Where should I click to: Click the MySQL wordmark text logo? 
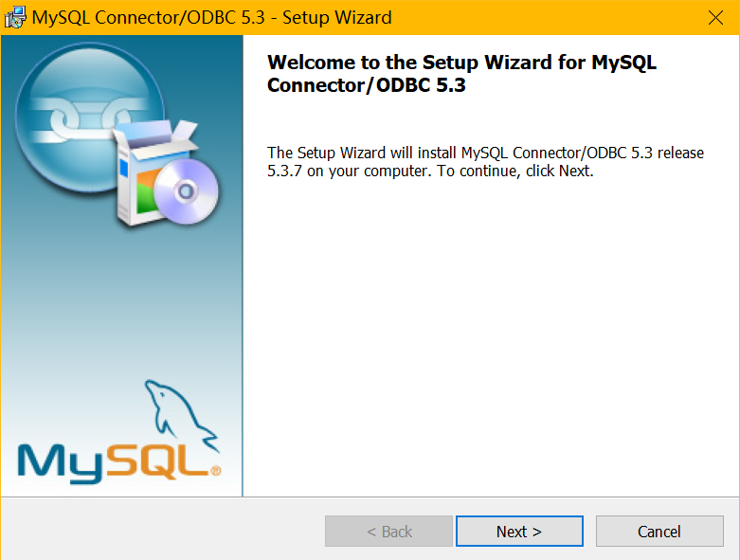click(x=114, y=462)
